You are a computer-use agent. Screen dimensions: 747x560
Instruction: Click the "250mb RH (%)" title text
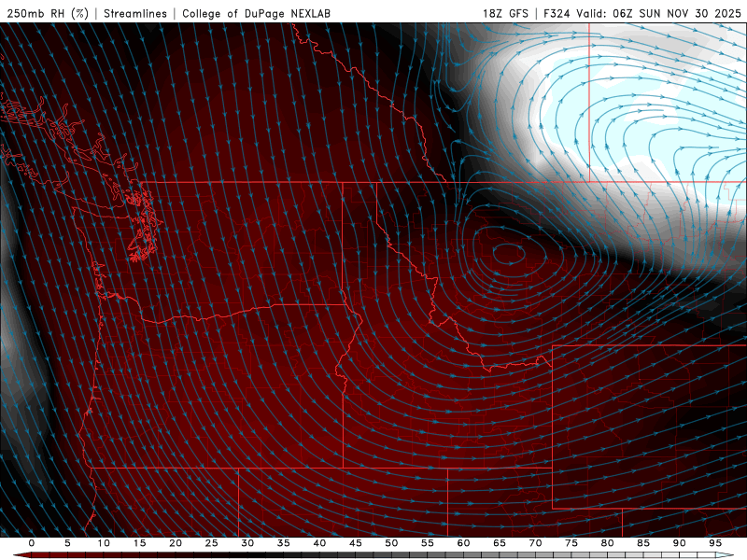48,13
